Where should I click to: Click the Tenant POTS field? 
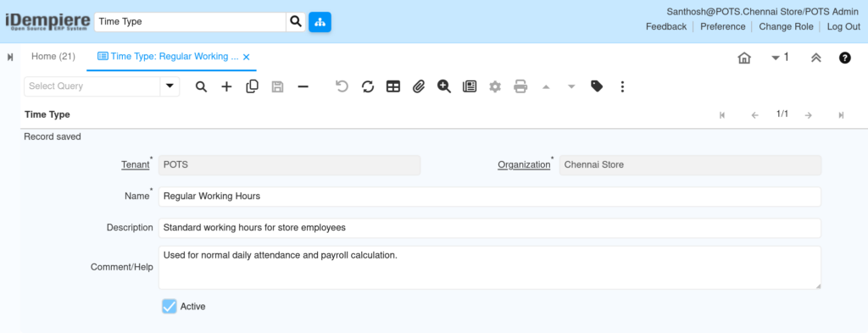(x=290, y=165)
